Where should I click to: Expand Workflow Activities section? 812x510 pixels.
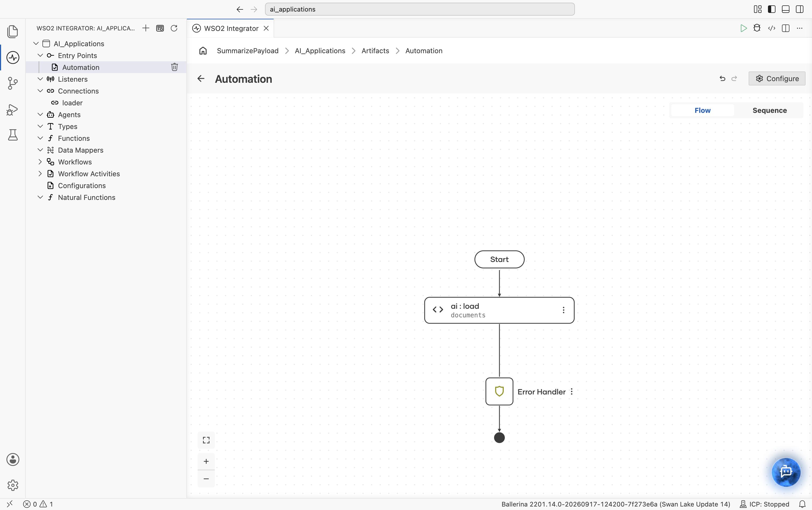tap(40, 173)
